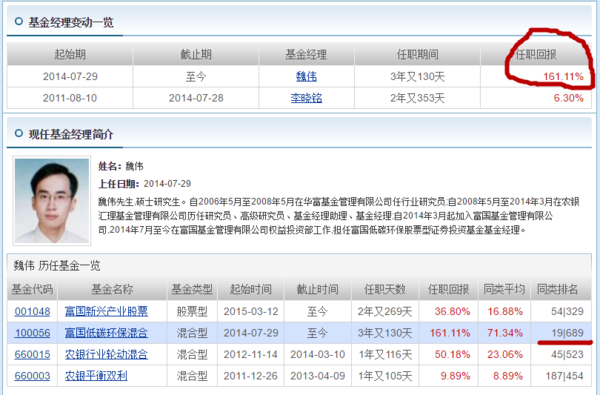
Task: Open fund code 100056 link
Action: tap(32, 333)
